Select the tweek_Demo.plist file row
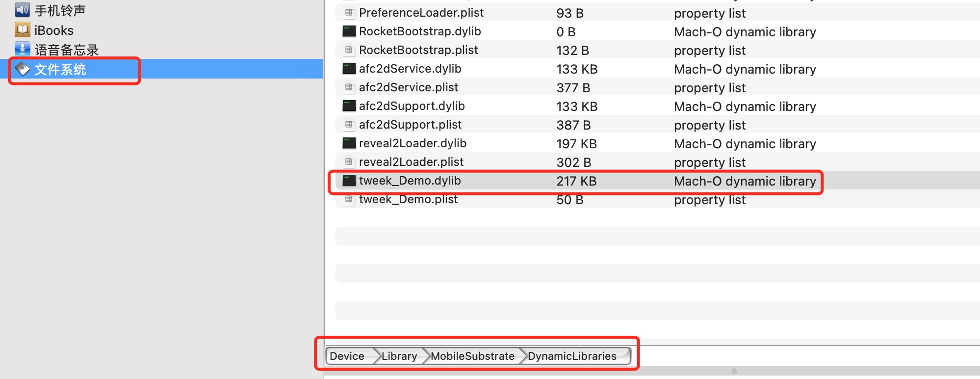Viewport: 980px width, 379px height. (408, 199)
